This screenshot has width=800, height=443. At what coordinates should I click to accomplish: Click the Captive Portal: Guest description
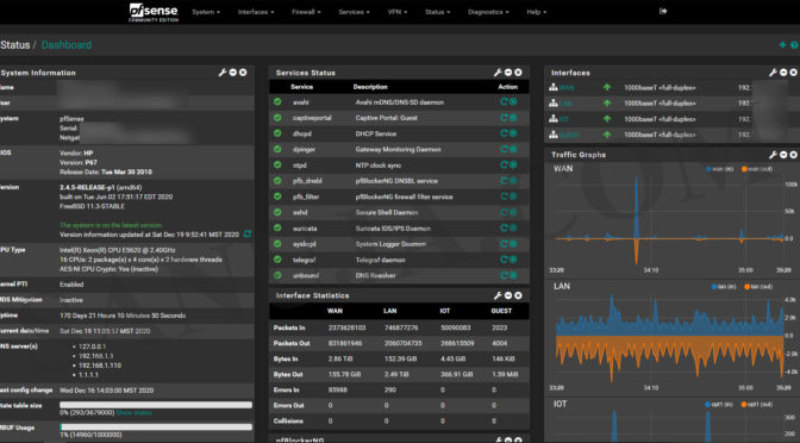(x=386, y=118)
